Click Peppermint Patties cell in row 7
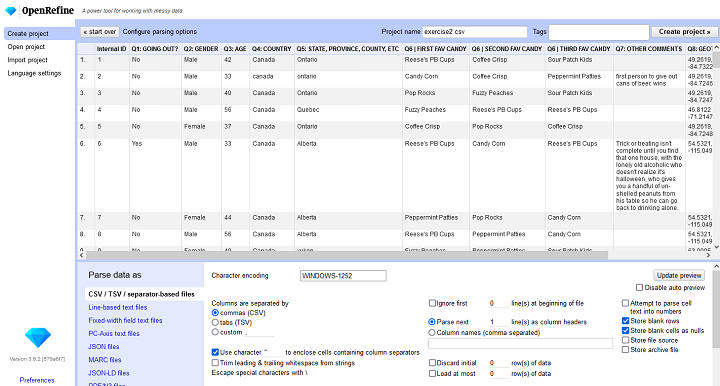This screenshot has width=720, height=386. pyautogui.click(x=431, y=218)
